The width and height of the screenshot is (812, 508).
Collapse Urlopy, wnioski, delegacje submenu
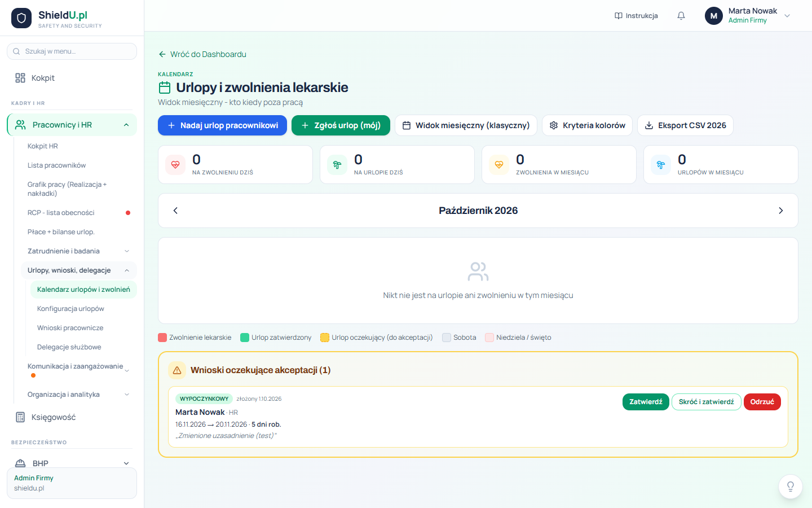[x=127, y=270]
